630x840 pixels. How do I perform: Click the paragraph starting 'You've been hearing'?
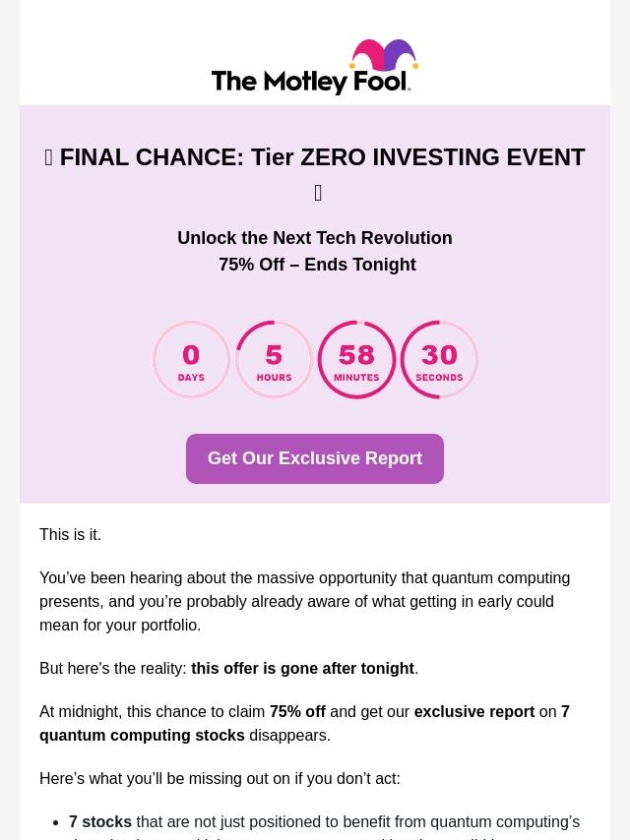[304, 601]
